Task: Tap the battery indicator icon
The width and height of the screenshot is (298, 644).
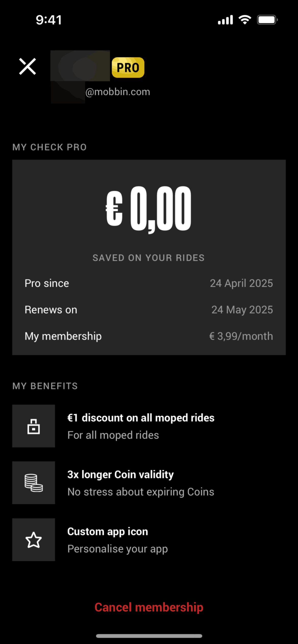Action: coord(267,20)
